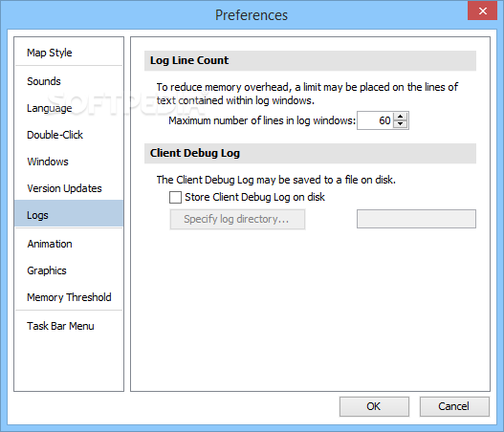Click the log directory path field
The height and width of the screenshot is (432, 504).
tap(416, 219)
